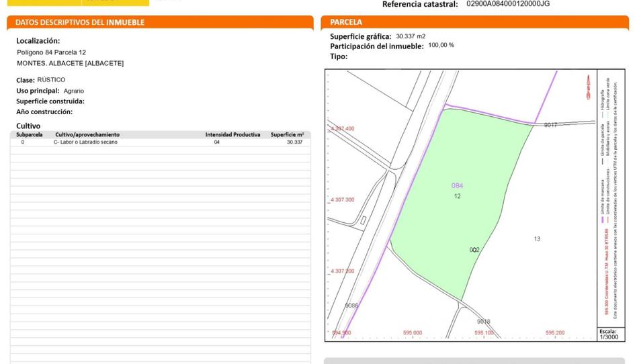Click the 9086 road label on map
The width and height of the screenshot is (637, 364).
coord(351,306)
